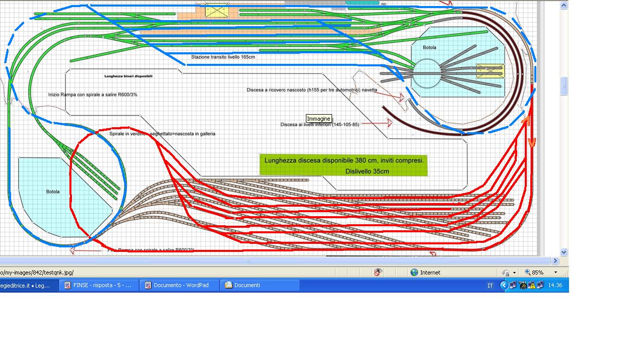Click the Internet zone globe icon

(414, 272)
